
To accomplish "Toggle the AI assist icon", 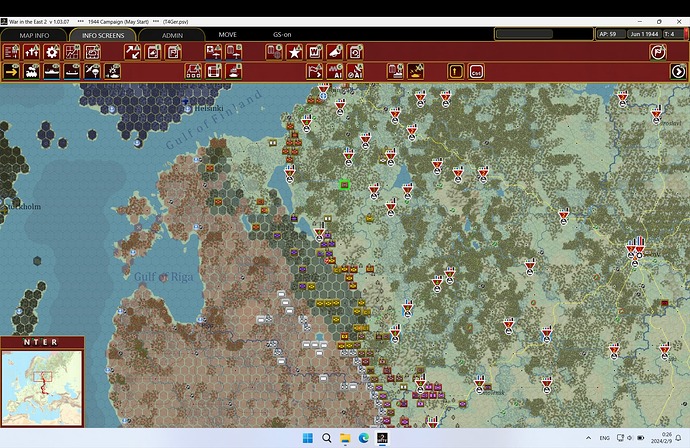I will pos(335,71).
